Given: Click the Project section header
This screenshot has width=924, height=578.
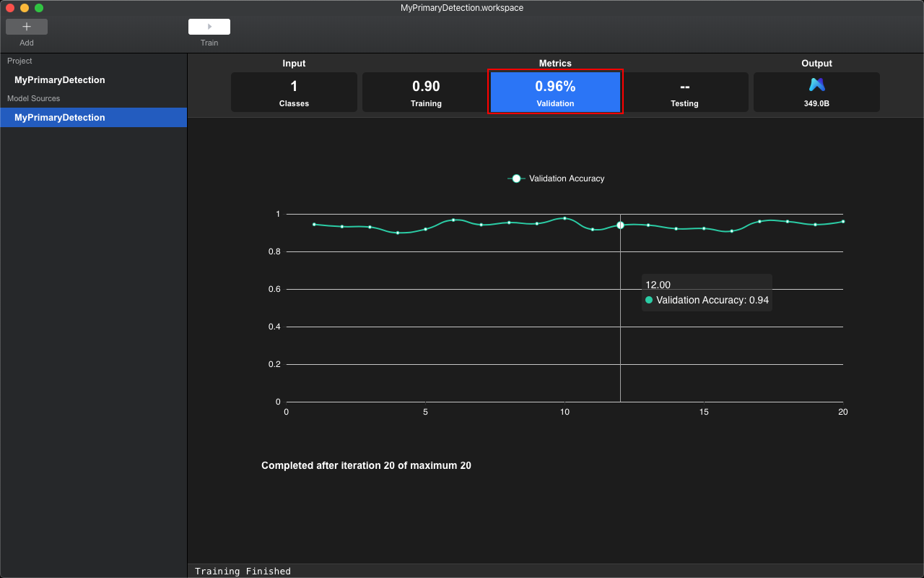Looking at the screenshot, I should (x=19, y=61).
